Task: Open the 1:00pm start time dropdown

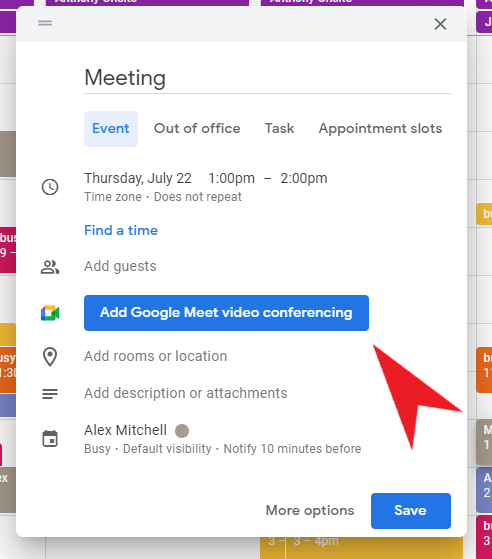Action: [x=231, y=178]
